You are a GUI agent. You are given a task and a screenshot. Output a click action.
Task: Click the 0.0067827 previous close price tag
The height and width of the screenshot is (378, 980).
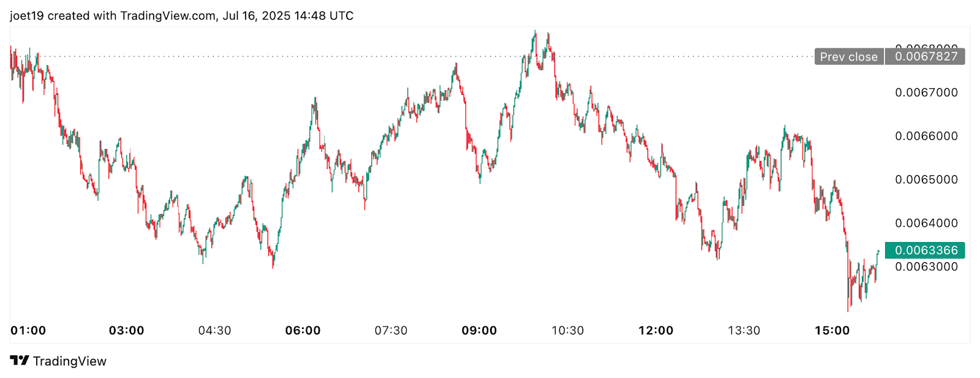pos(925,57)
